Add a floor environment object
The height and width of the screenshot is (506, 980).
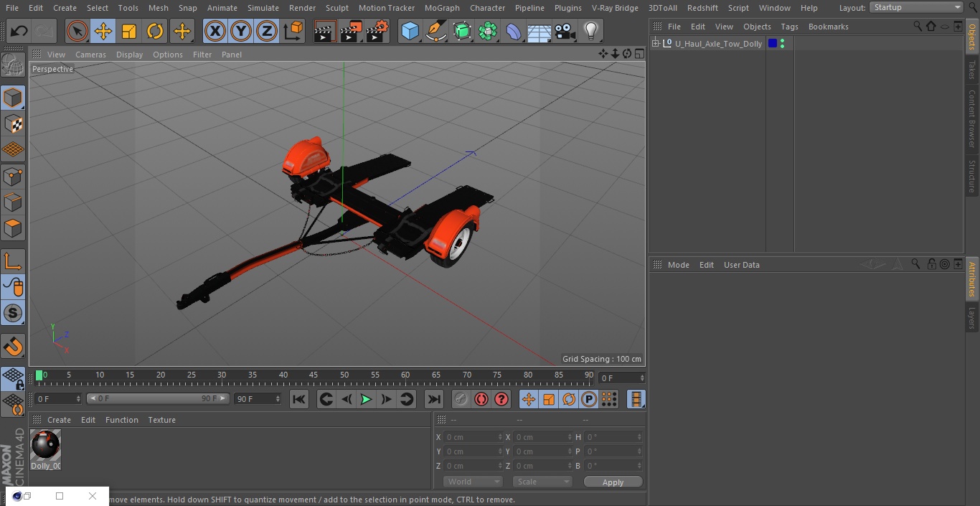[x=540, y=31]
